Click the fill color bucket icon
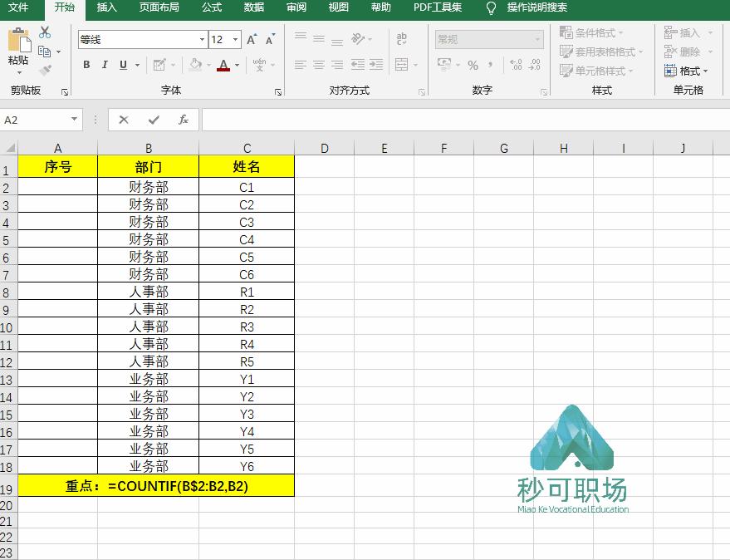Viewport: 730px width, 560px height. 194,64
